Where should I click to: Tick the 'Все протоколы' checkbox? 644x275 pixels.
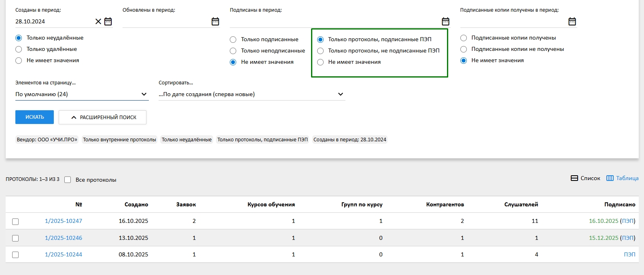(68, 180)
